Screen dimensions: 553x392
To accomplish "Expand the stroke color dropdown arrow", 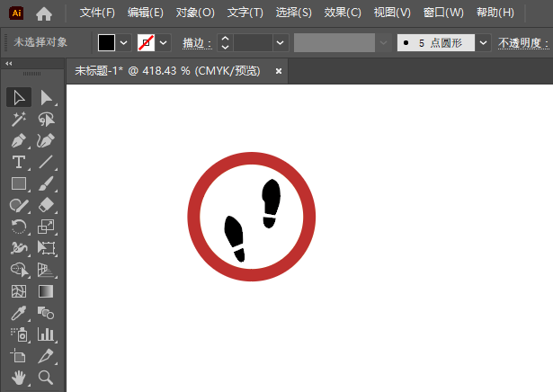I will tap(163, 42).
